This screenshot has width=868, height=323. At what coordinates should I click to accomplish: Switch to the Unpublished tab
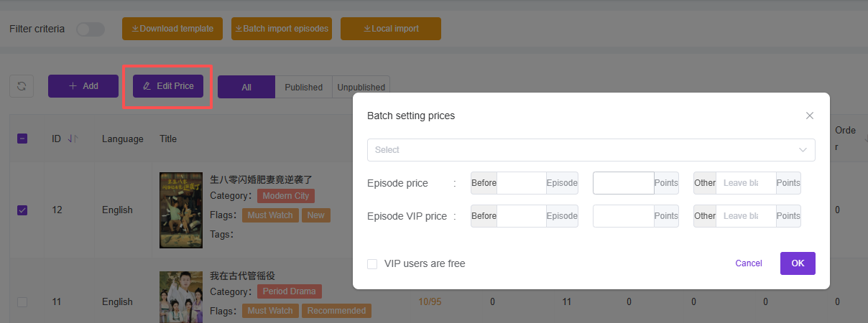click(361, 87)
